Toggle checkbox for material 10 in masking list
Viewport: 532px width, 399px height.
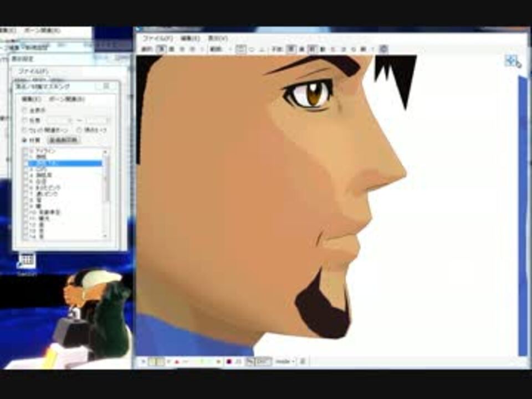point(26,212)
